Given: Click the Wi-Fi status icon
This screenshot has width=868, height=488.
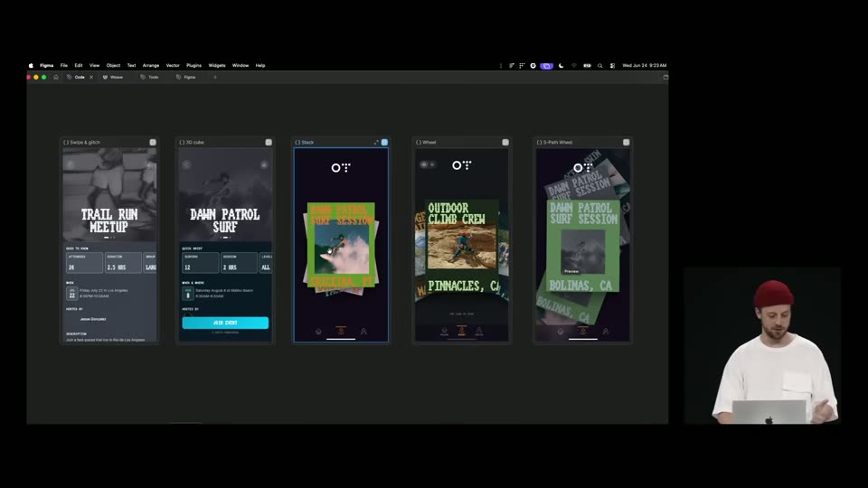Looking at the screenshot, I should pyautogui.click(x=574, y=65).
